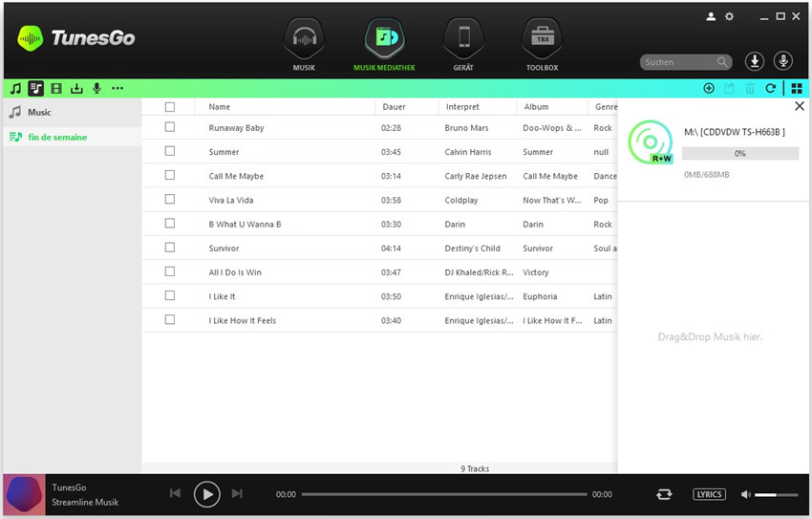The image size is (812, 519).
Task: Click the M:\ [CDDVDW TS-H663B] drive label
Action: click(735, 132)
